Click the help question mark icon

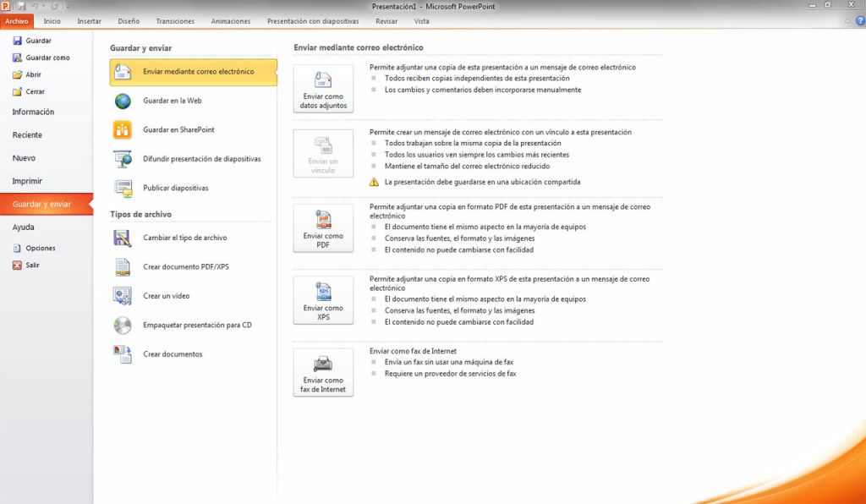click(x=860, y=21)
